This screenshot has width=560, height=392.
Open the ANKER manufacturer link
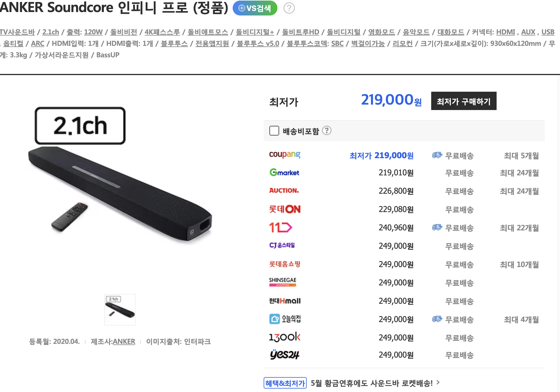(x=124, y=342)
